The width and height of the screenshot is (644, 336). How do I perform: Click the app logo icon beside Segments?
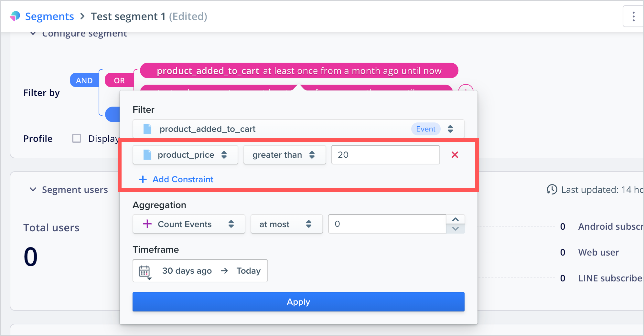pos(15,16)
